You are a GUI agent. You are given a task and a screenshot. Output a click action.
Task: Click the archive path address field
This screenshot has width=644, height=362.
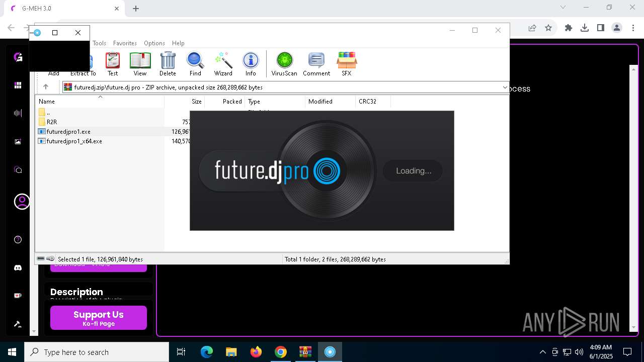[x=285, y=87]
